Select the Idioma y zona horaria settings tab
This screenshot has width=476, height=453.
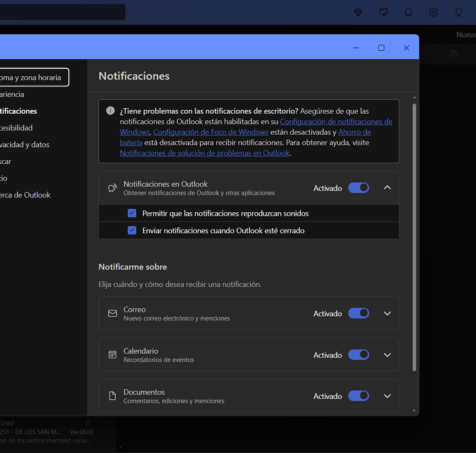[x=34, y=78]
